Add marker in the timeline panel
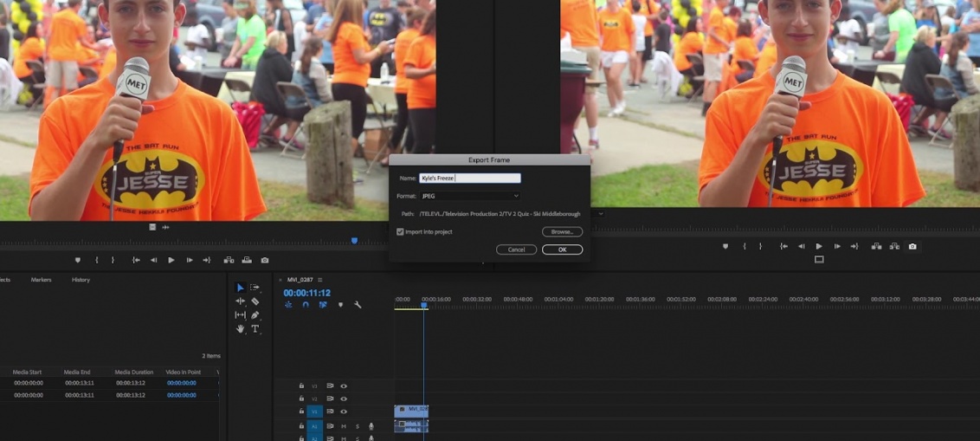The height and width of the screenshot is (441, 980). click(x=340, y=305)
